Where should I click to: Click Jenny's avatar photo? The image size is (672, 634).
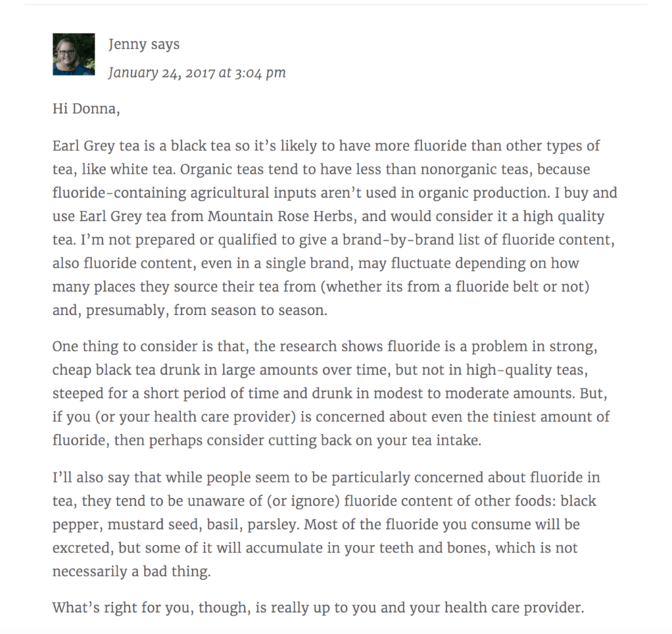coord(73,54)
